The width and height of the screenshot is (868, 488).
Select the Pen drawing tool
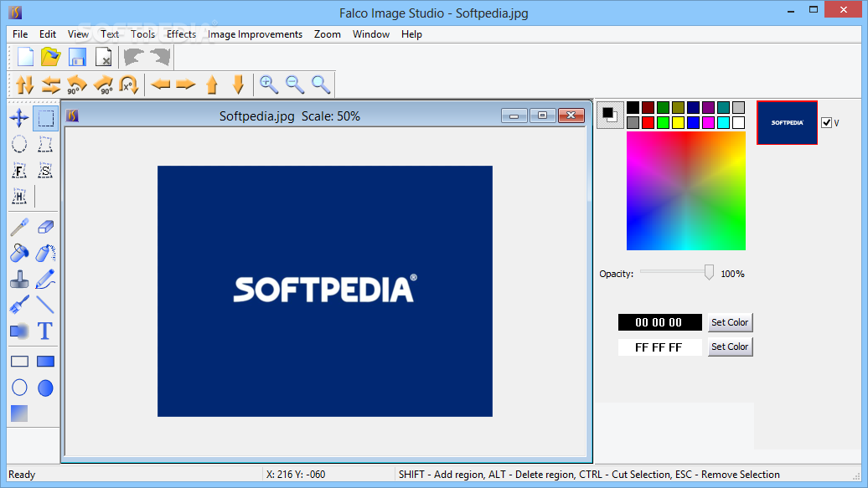tap(45, 280)
